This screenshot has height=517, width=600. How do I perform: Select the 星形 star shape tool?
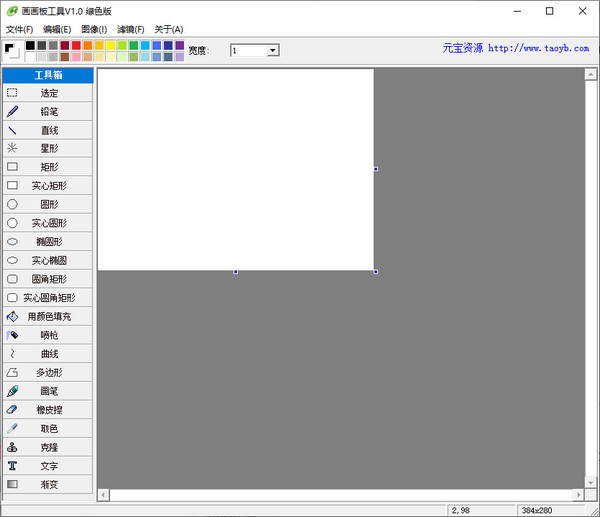tap(48, 148)
